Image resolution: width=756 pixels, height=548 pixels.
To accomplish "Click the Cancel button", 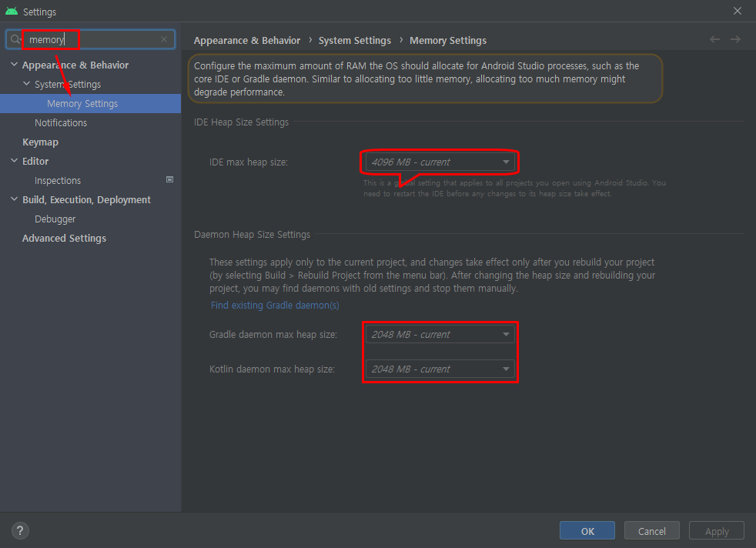I will (652, 530).
